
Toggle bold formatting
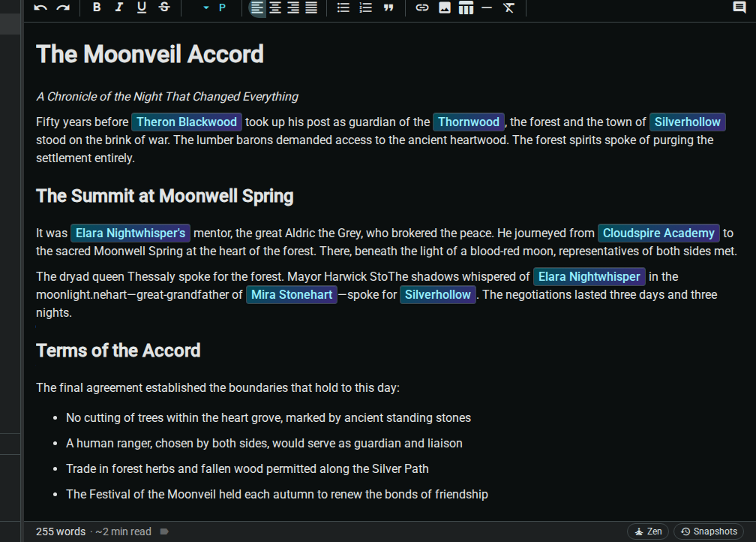pos(97,8)
